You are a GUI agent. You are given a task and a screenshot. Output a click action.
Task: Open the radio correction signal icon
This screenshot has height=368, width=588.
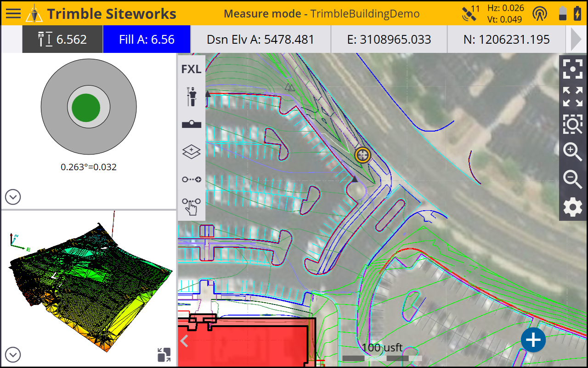540,13
